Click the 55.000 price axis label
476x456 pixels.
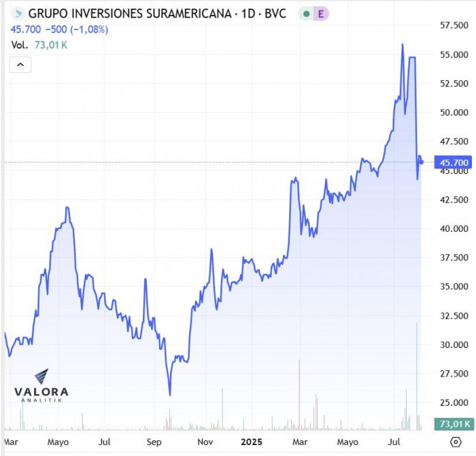tap(454, 54)
